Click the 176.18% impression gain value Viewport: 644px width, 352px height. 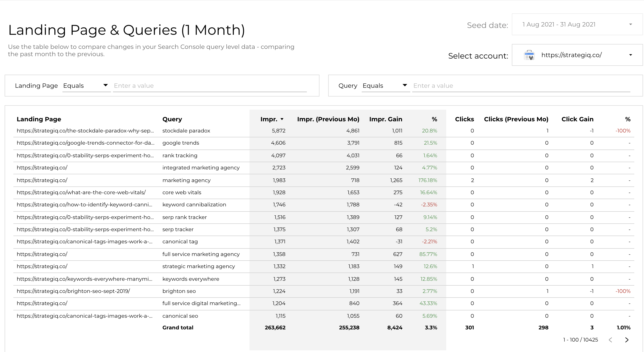(428, 180)
